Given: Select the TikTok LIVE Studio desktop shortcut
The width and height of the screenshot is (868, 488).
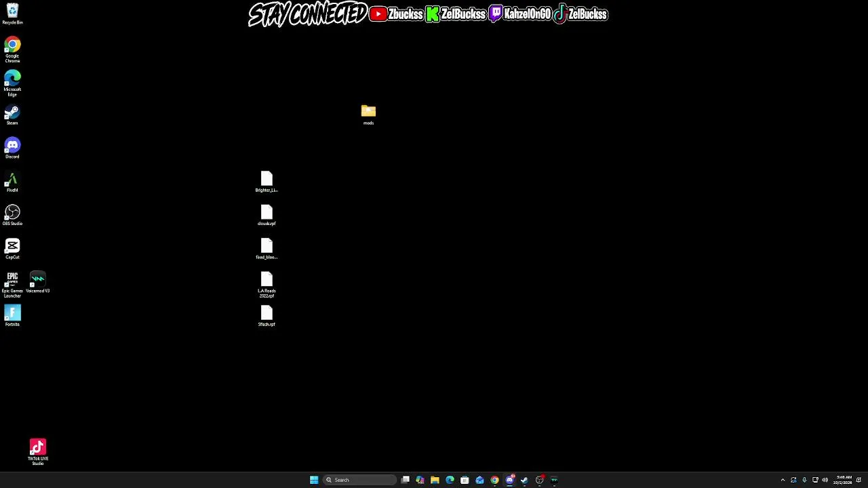Looking at the screenshot, I should pos(38,452).
